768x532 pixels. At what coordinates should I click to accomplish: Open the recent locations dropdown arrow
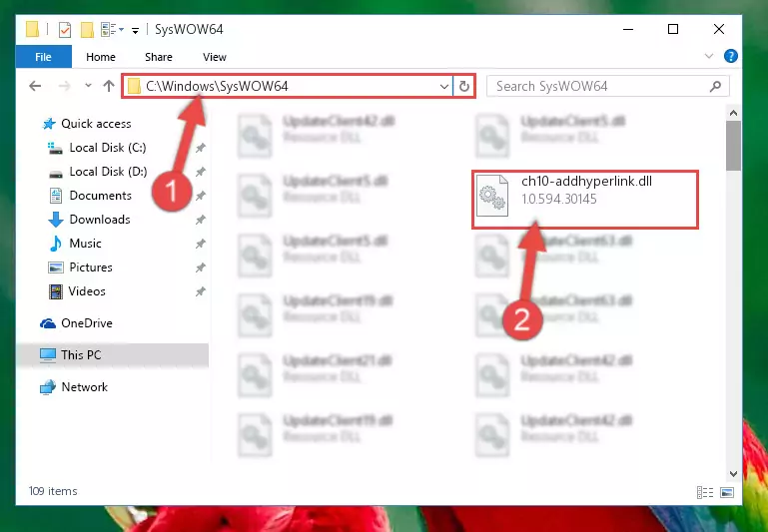click(x=88, y=86)
